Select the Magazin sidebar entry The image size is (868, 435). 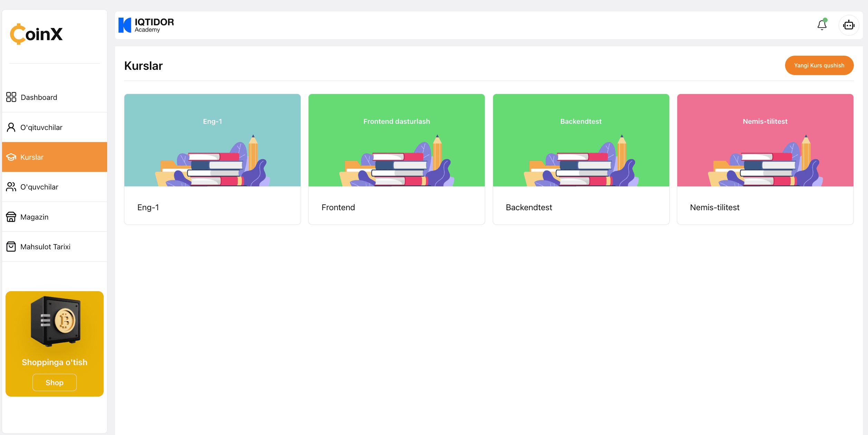coord(34,217)
